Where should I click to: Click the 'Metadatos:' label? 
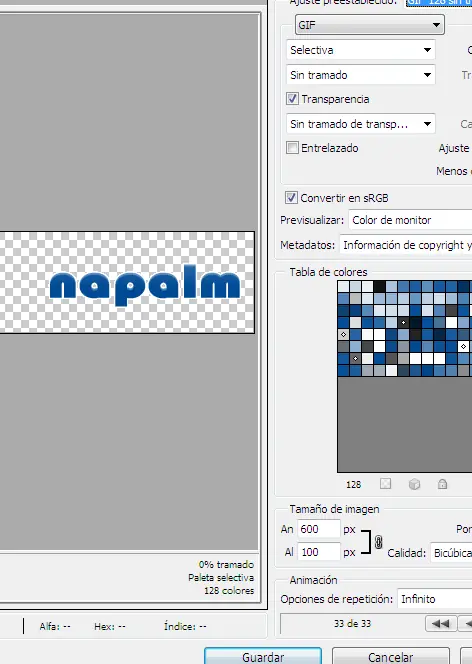307,245
